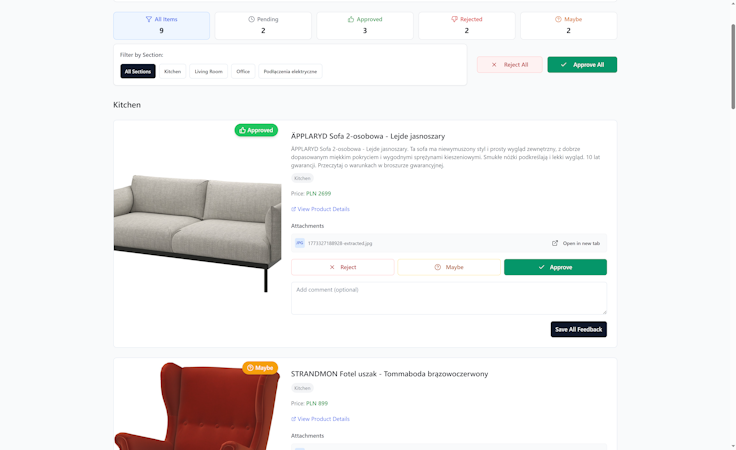Image resolution: width=736 pixels, height=450 pixels.
Task: Open View Product Details for STRANDMON armchair
Action: pos(320,419)
